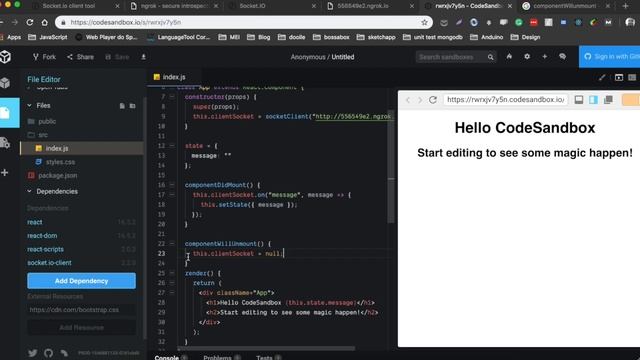Open preferences gear icon in header
The image size is (640, 360).
[x=527, y=57]
